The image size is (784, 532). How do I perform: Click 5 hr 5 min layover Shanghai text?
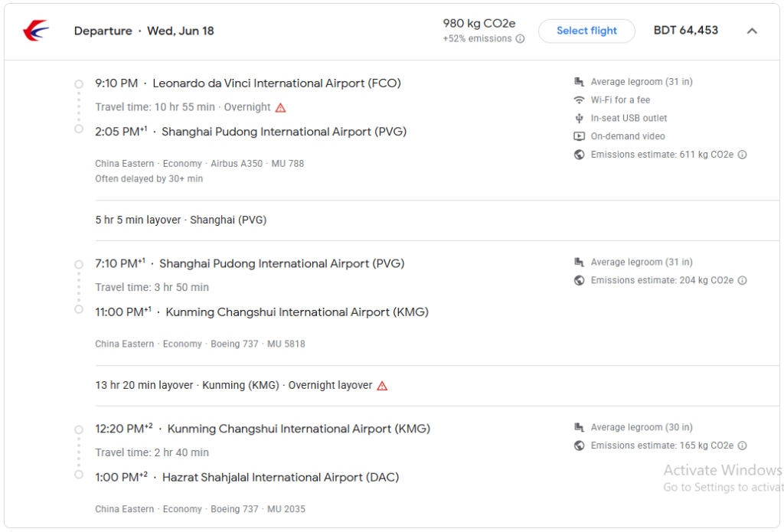[181, 220]
